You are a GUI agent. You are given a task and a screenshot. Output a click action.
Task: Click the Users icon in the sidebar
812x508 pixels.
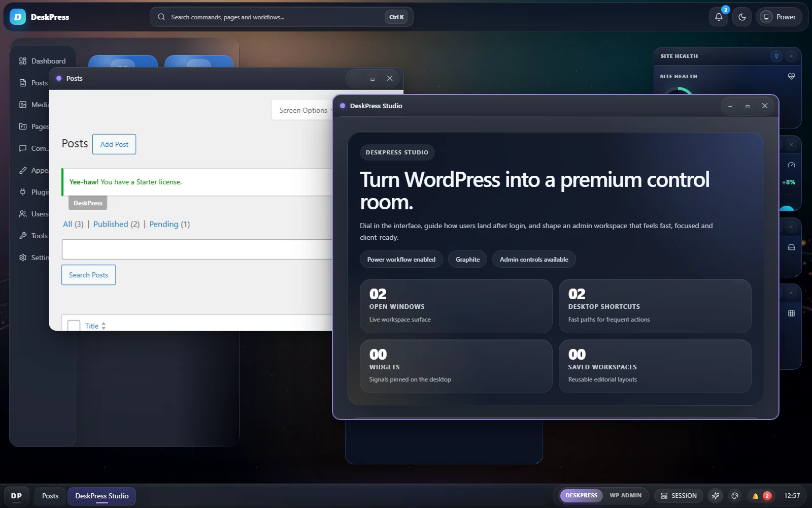pos(23,214)
